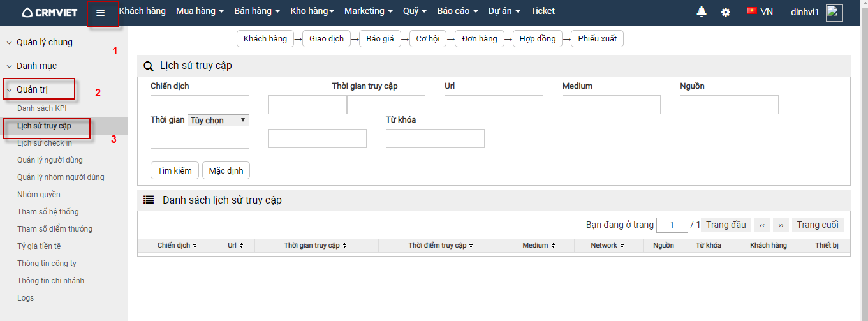Open the Báo cáo menu
Viewport: 868px width, 321px height.
pos(457,11)
